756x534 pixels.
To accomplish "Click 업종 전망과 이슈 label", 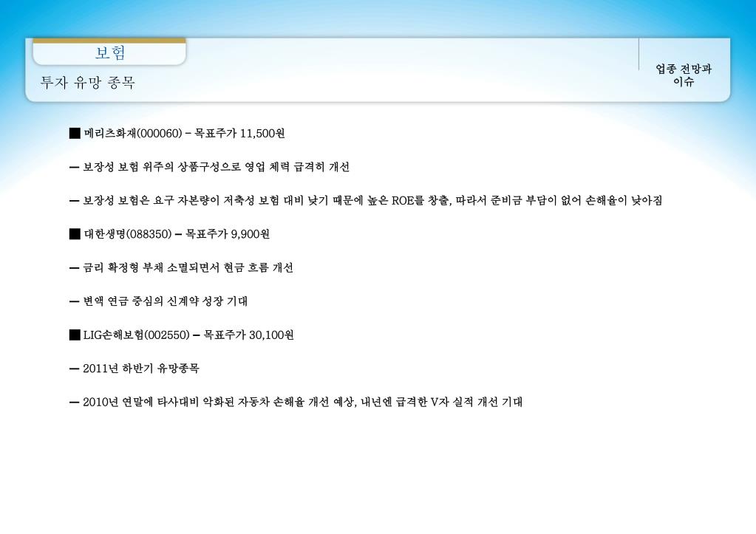I will tap(683, 75).
